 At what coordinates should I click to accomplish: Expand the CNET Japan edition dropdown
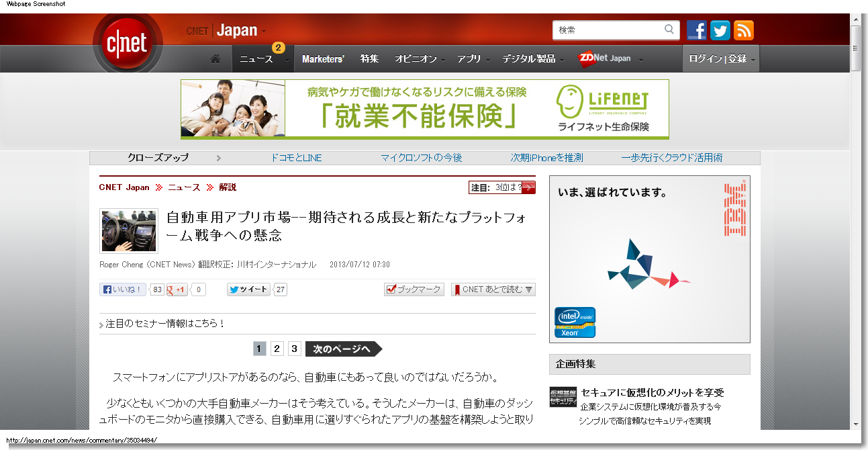(264, 32)
